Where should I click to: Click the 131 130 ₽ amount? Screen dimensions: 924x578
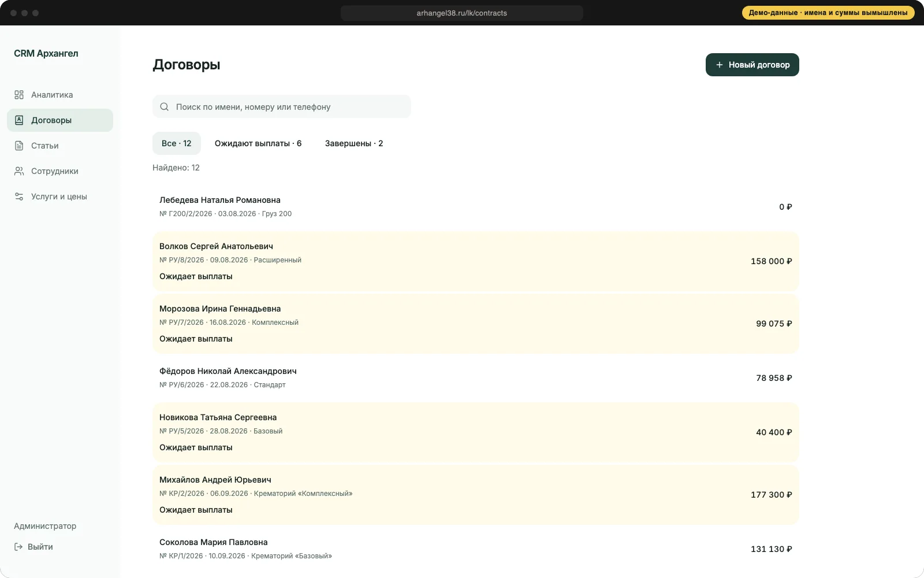(772, 549)
